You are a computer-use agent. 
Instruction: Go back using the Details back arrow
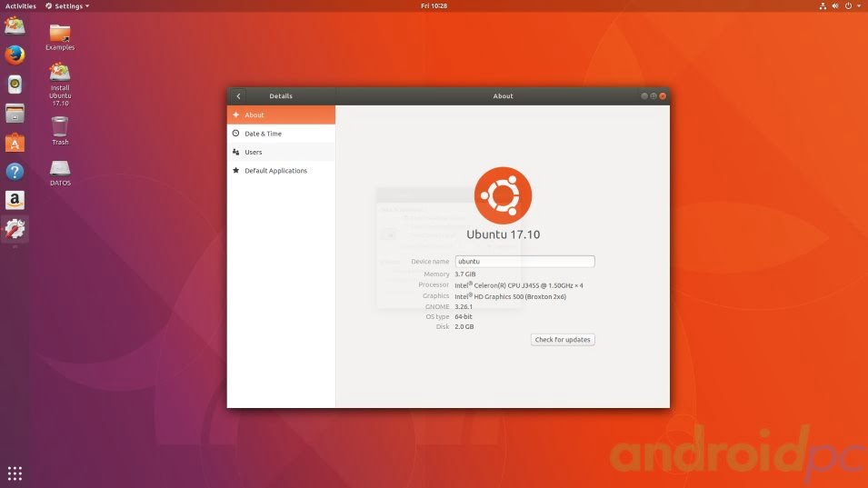coord(239,96)
